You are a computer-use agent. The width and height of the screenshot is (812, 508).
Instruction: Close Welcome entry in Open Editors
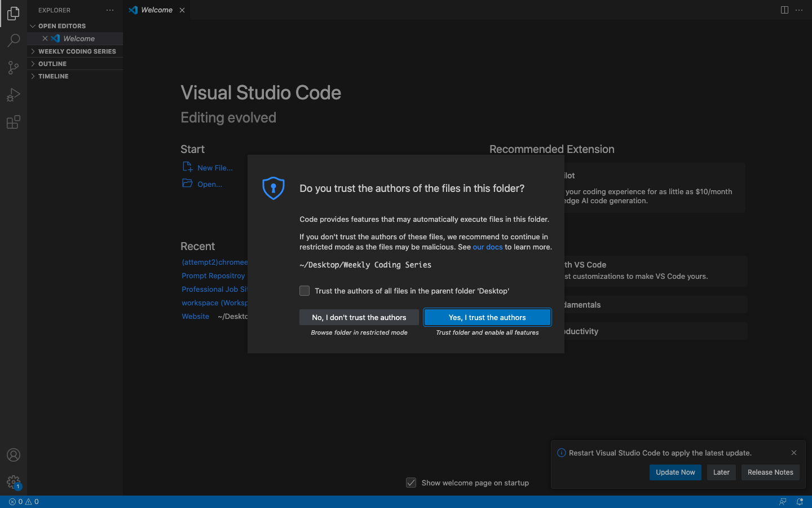pyautogui.click(x=45, y=38)
